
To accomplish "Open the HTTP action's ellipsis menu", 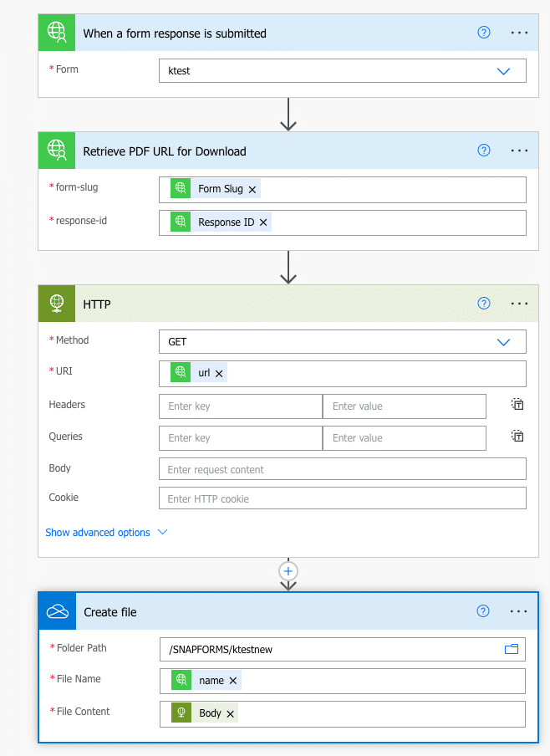I will click(x=519, y=304).
